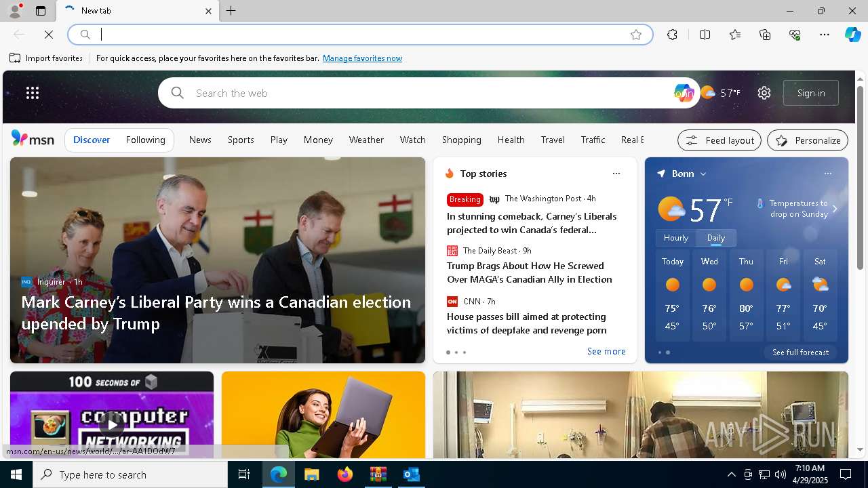Open the 57°F weather badge in header
868x488 pixels.
[x=720, y=93]
